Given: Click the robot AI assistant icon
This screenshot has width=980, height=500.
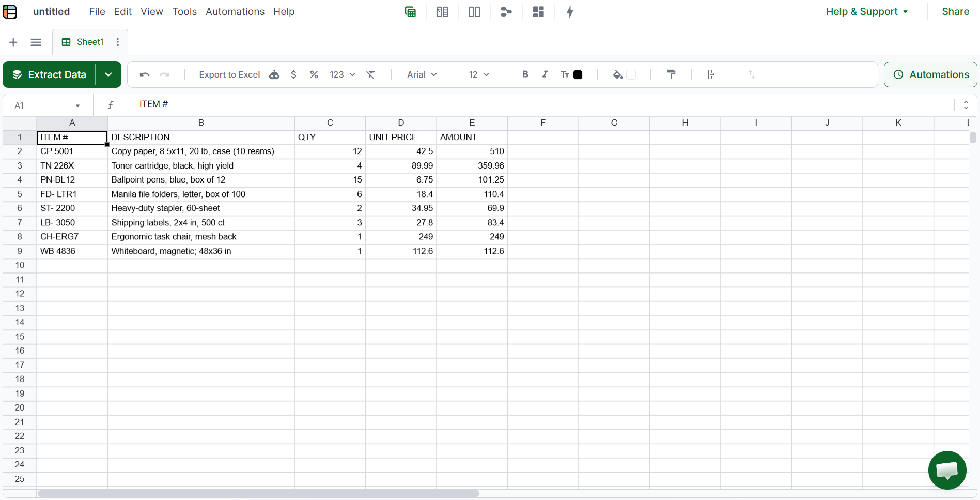Looking at the screenshot, I should click(x=274, y=74).
